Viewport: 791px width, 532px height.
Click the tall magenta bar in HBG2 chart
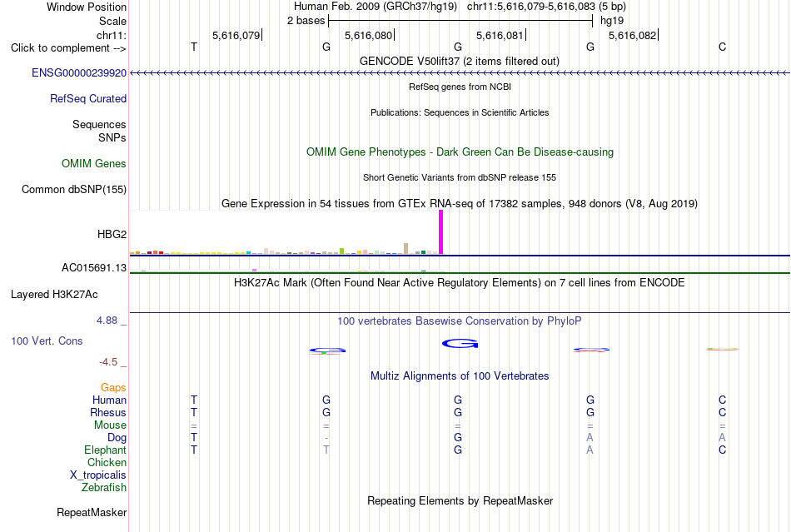[441, 232]
